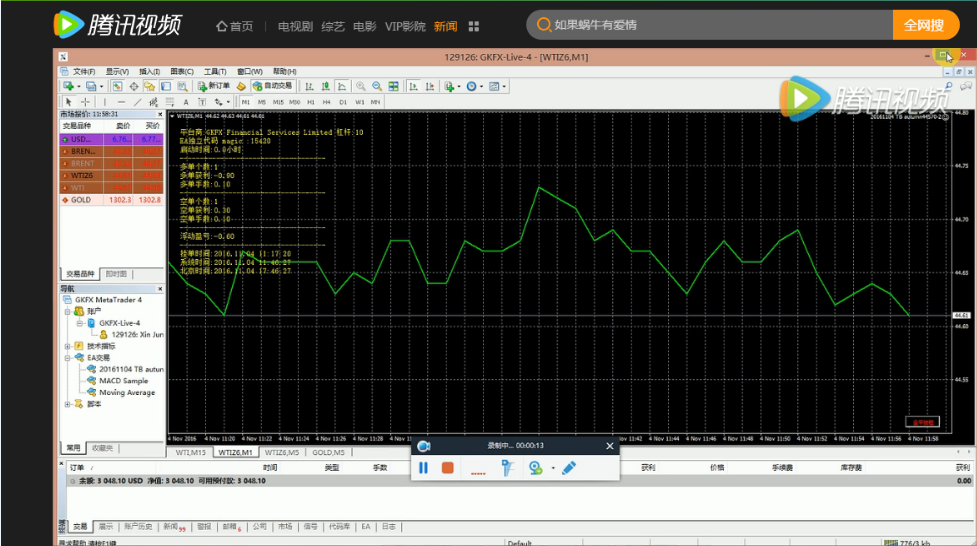This screenshot has height=546, width=977.
Task: Toggle the Terminal panel icon
Action: coord(166,86)
